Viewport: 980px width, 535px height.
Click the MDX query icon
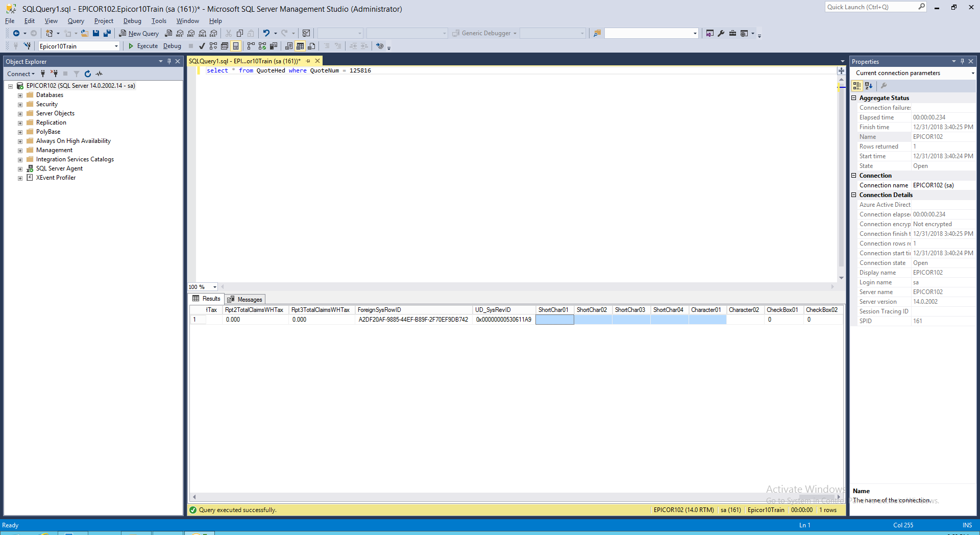click(180, 33)
